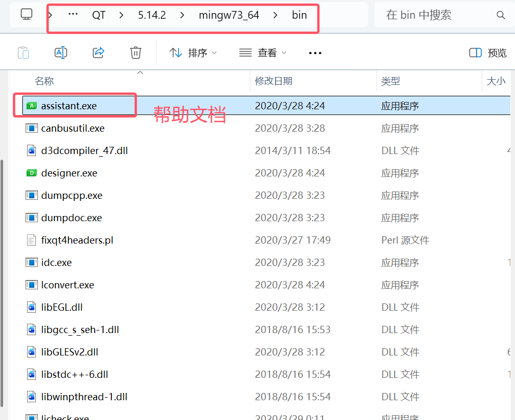Select the canbusutil.exe file icon
Screen dimensions: 515x420
(32, 128)
